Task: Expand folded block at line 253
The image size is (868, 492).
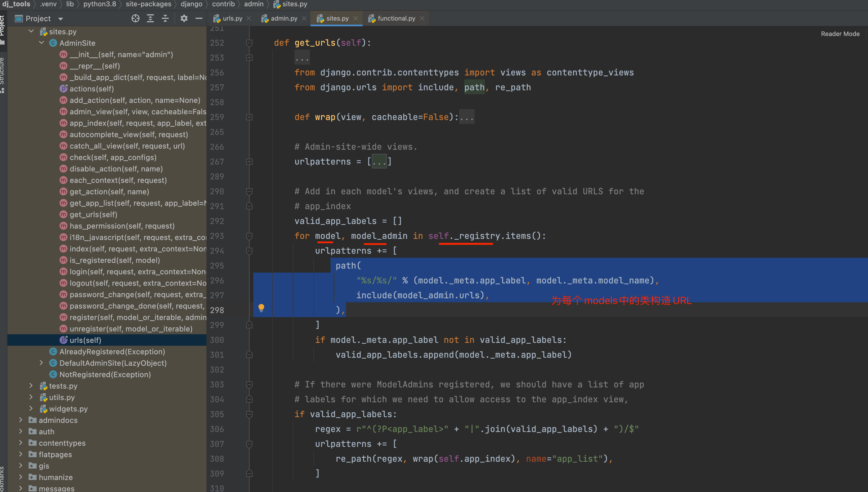Action: point(249,58)
